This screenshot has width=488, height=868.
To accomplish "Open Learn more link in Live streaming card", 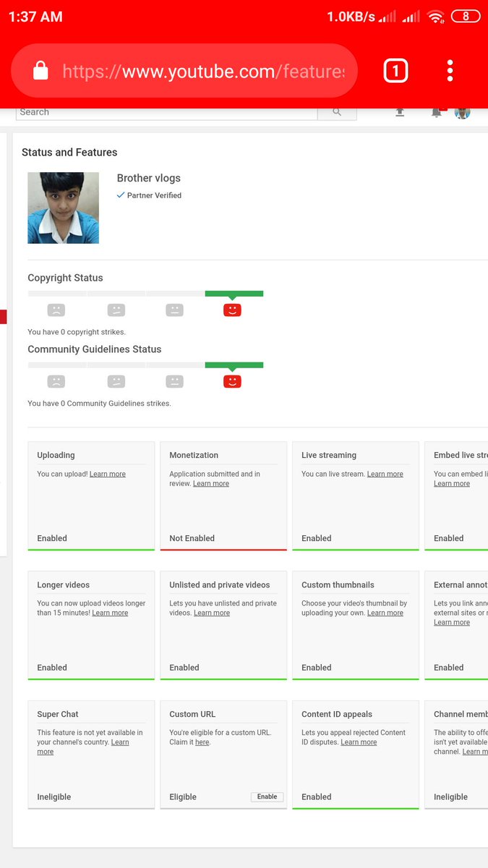I will (x=385, y=474).
